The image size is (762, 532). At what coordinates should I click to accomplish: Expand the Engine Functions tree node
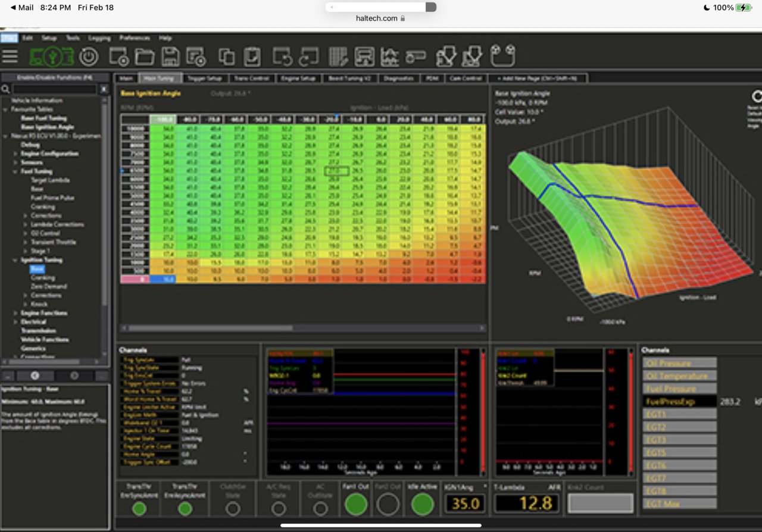[x=15, y=313]
